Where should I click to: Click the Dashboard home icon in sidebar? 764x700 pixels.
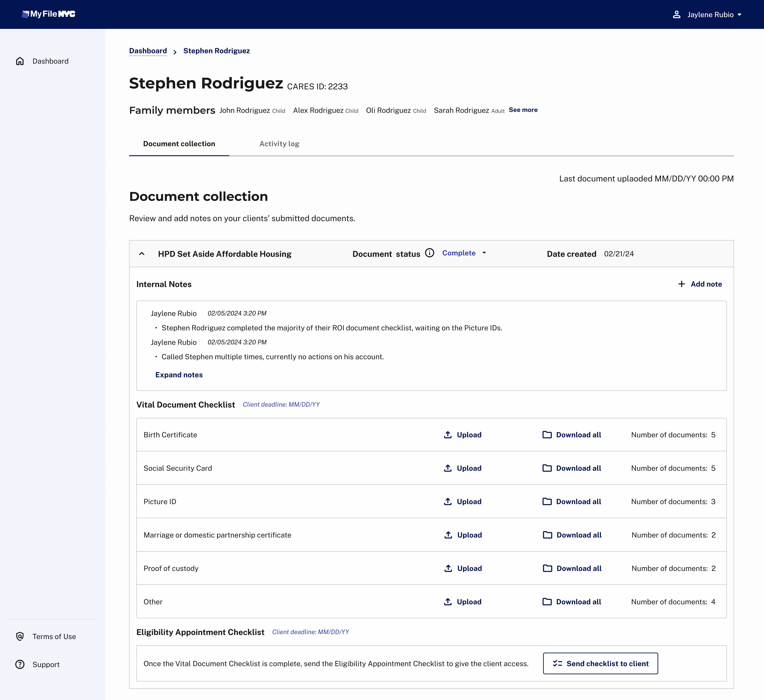pyautogui.click(x=20, y=61)
